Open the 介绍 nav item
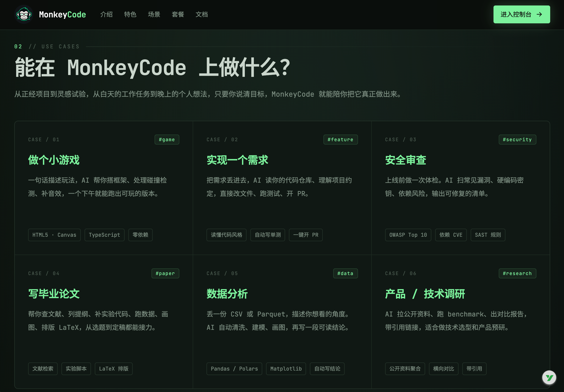Image resolution: width=564 pixels, height=392 pixels. click(x=106, y=14)
